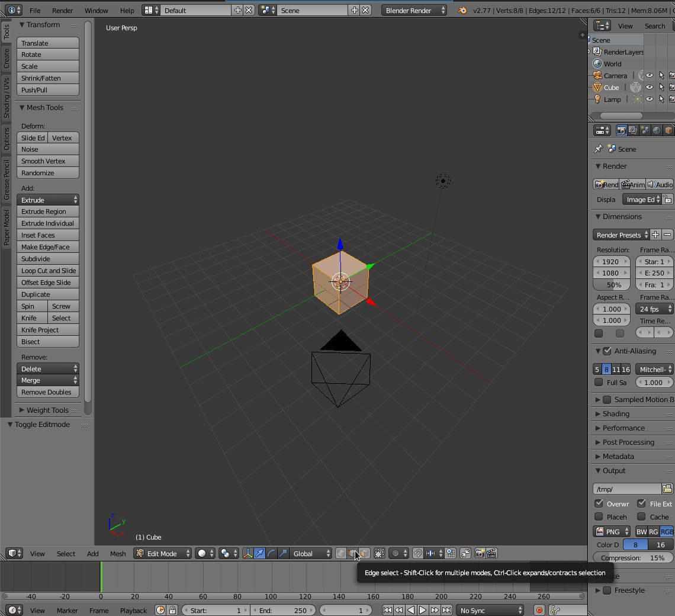Select the rotate manipulator icon
Image resolution: width=675 pixels, height=616 pixels.
pos(271,553)
